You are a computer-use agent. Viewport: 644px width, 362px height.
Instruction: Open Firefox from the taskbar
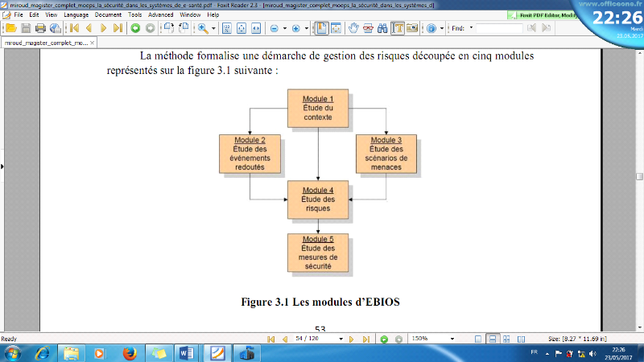pos(130,353)
